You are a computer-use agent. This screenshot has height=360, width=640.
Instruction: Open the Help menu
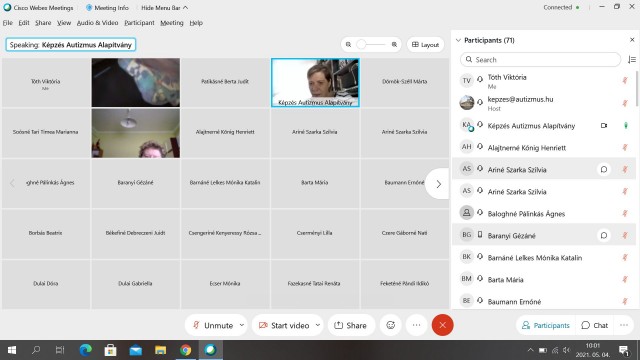[196, 23]
